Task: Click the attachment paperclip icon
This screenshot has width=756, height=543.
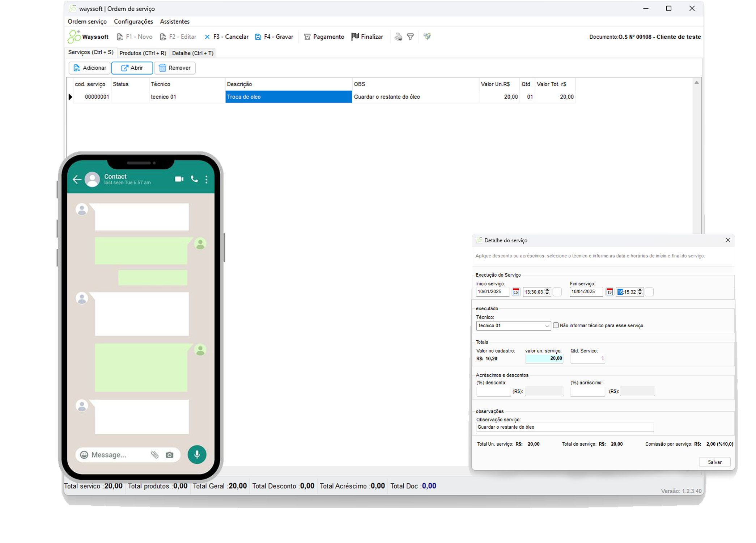Action: [154, 455]
